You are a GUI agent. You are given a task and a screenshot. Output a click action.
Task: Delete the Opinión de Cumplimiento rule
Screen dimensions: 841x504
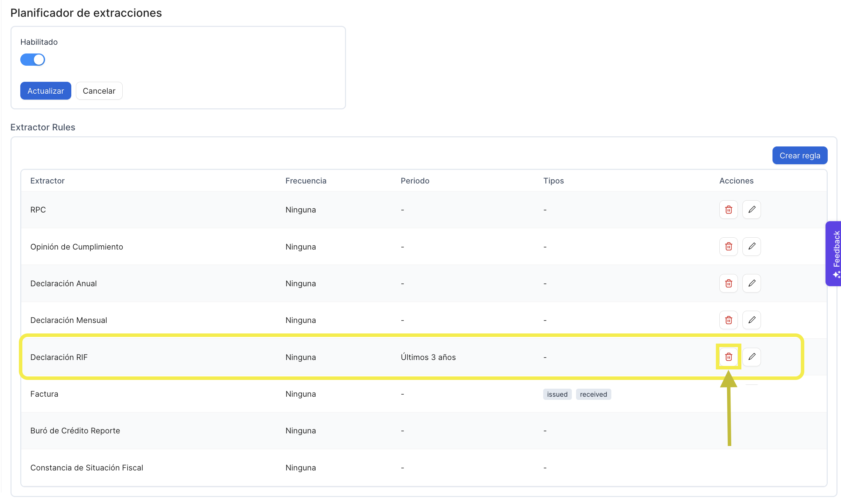click(728, 246)
